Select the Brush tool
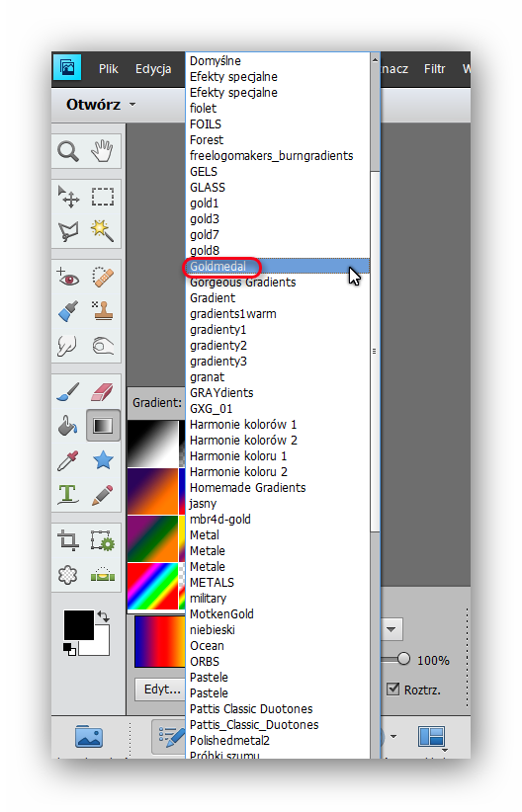 tap(68, 392)
